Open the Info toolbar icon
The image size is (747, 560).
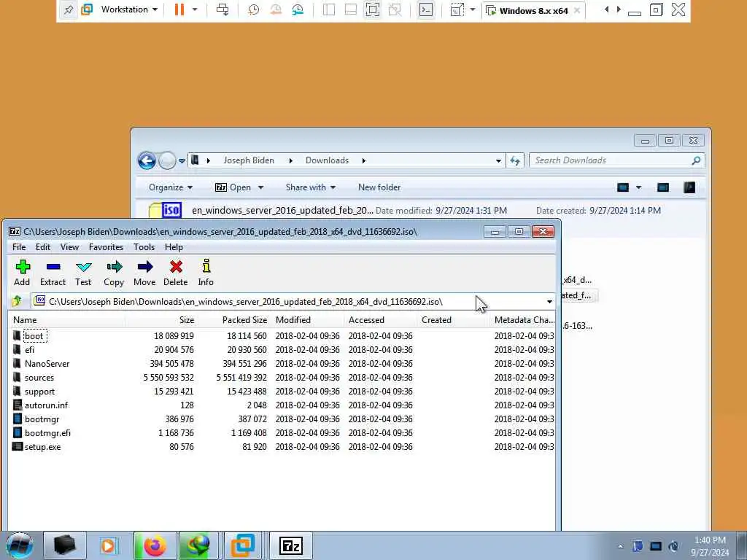pos(206,273)
